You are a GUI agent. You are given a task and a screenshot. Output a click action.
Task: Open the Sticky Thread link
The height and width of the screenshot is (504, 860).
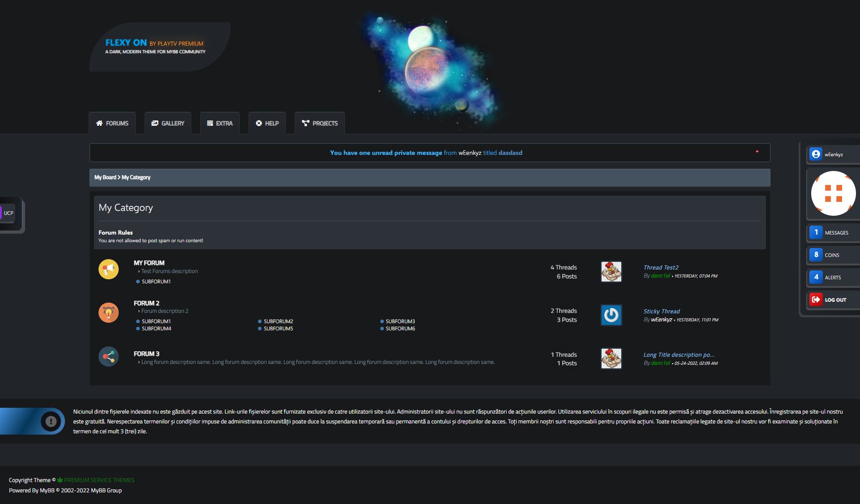661,311
